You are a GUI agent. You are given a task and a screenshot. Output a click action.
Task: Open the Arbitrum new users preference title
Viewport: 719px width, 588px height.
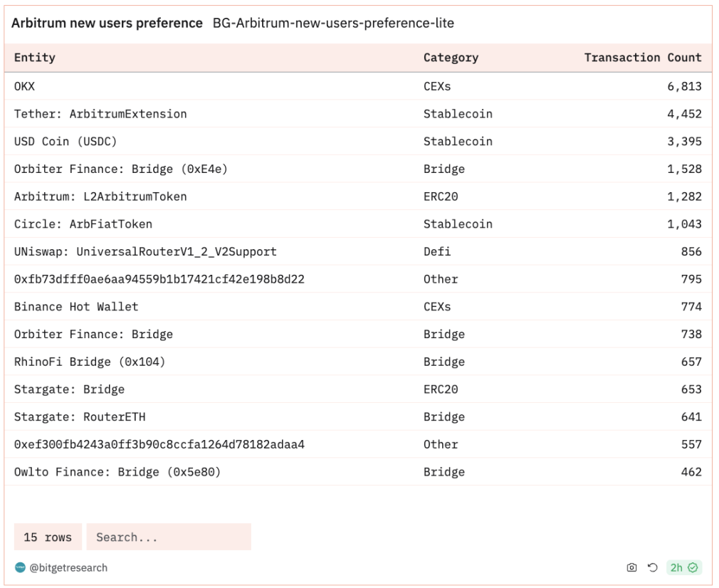tap(107, 23)
